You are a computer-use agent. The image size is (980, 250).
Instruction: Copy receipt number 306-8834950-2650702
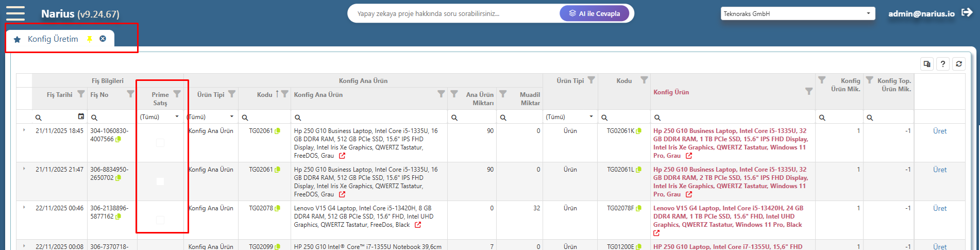(119, 178)
